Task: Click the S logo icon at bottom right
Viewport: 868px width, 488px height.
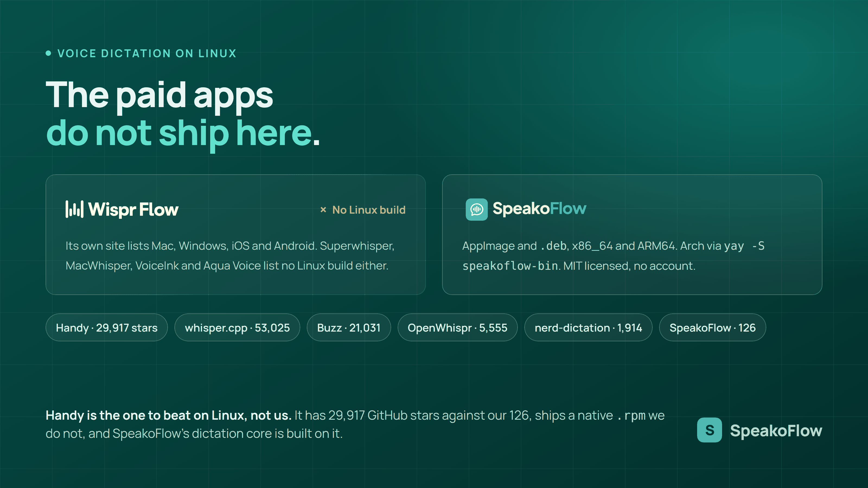Action: (x=709, y=430)
